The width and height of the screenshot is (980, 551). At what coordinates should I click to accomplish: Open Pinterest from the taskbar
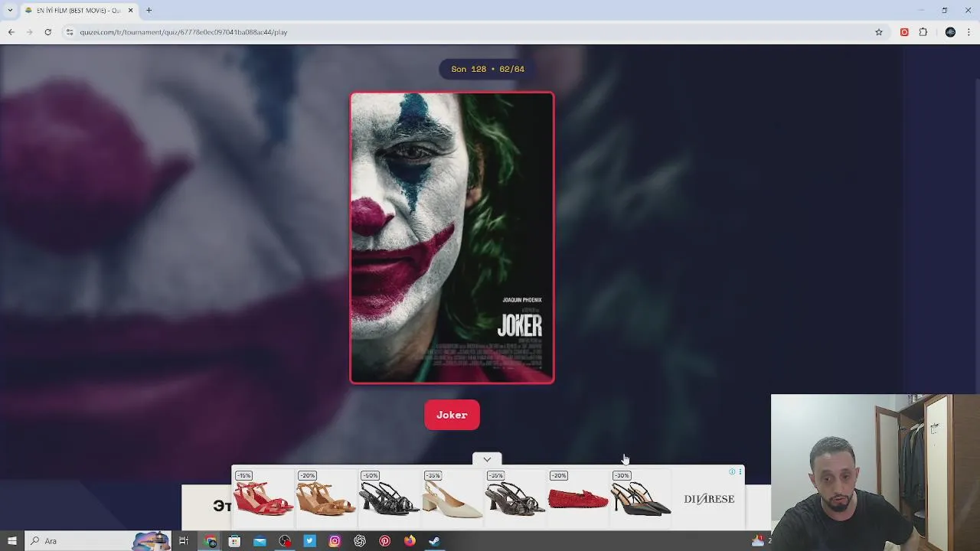point(384,541)
